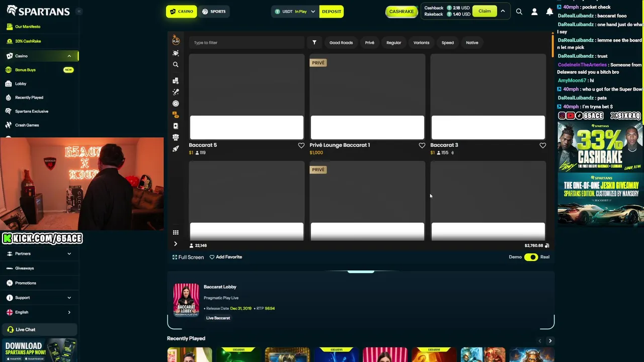Favorite Baccarat 3 with its heart icon

pos(543,145)
